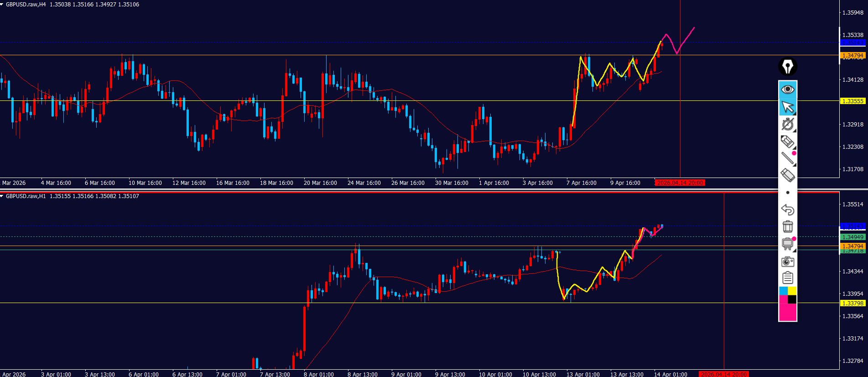Expand the GBPUSD.raw,H4 chart title arrow
This screenshot has height=377, width=868.
[2, 4]
